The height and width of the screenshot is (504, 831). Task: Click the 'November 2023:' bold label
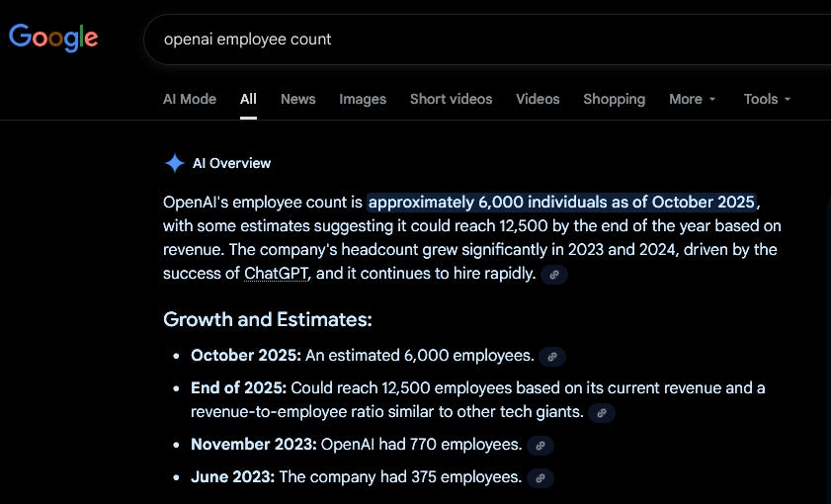pos(253,444)
